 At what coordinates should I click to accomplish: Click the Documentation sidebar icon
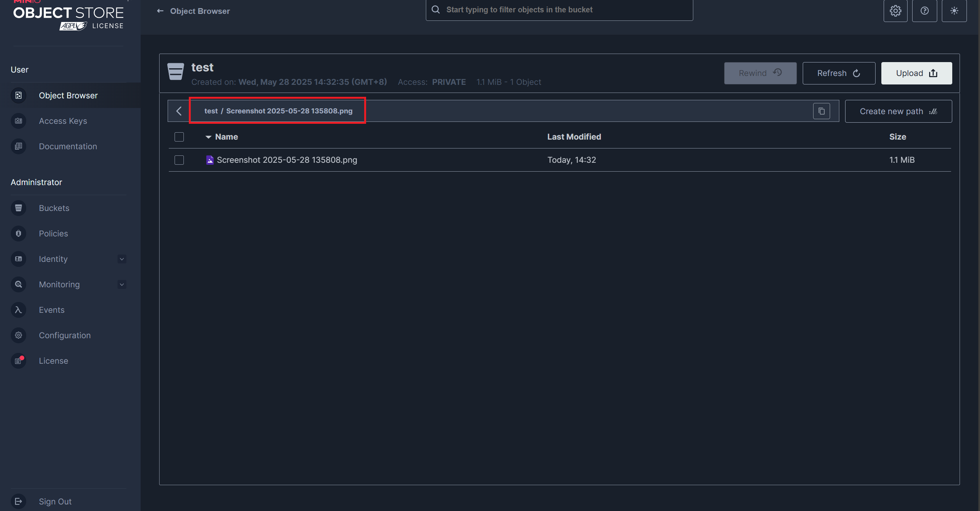pos(18,146)
